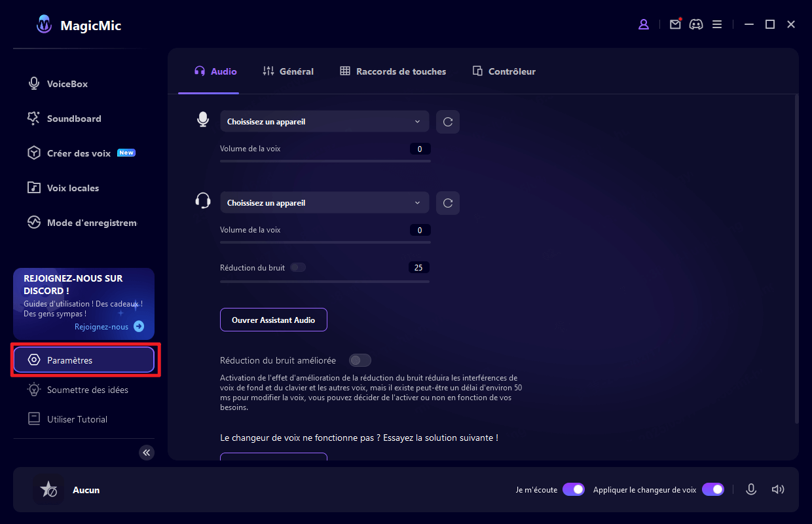Switch to the Général tab
The width and height of the screenshot is (812, 524).
click(288, 71)
